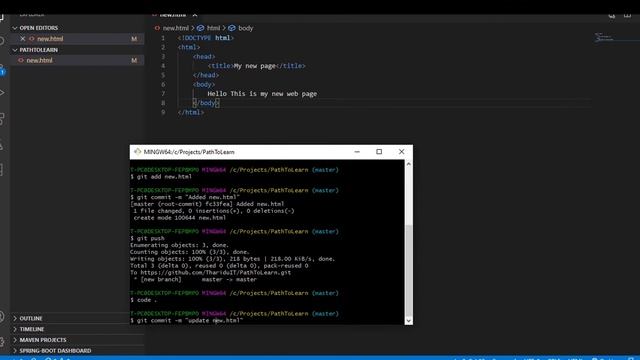Click the 'code .' command line

pyautogui.click(x=144, y=300)
